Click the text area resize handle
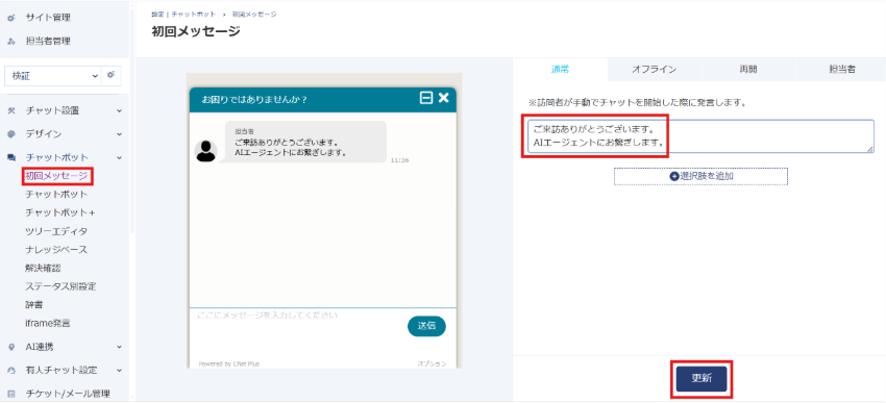This screenshot has height=403, width=886. tap(871, 149)
